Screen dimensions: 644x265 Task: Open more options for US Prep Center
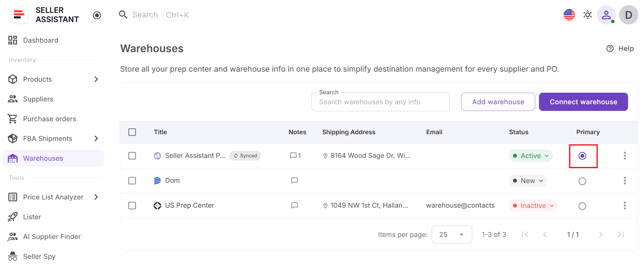point(625,206)
